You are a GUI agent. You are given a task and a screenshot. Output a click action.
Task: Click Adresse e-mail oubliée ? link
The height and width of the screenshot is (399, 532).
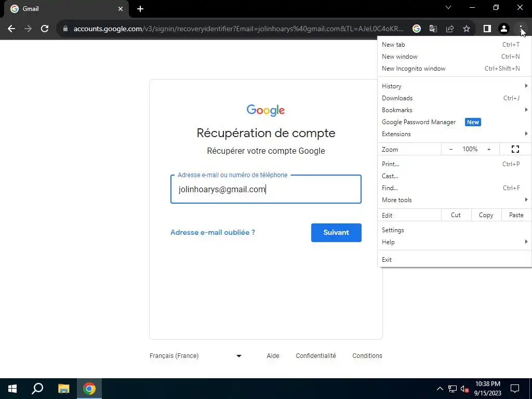[x=212, y=232]
